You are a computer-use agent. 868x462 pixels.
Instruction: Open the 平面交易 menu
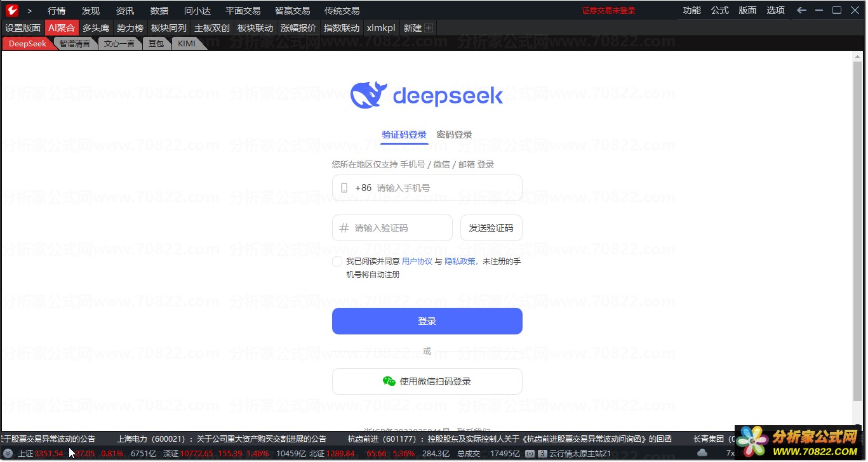[x=243, y=11]
